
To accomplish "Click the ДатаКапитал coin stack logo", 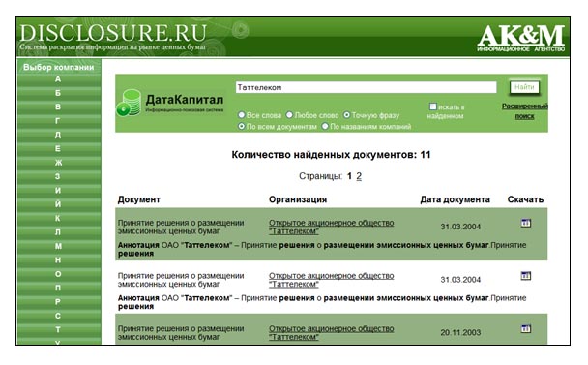I will click(129, 103).
